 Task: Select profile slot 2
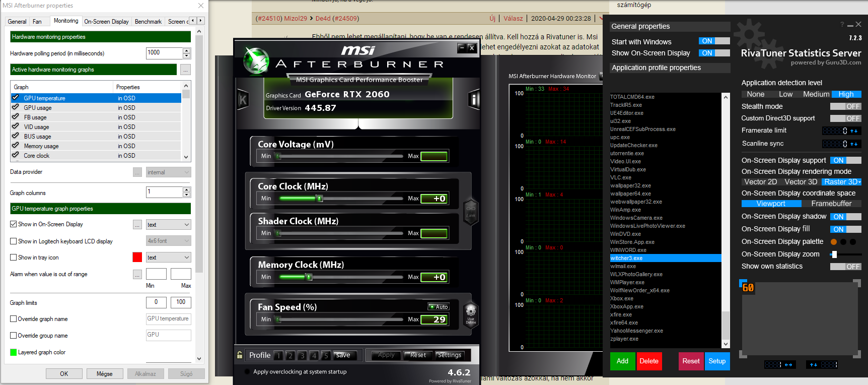pos(290,355)
